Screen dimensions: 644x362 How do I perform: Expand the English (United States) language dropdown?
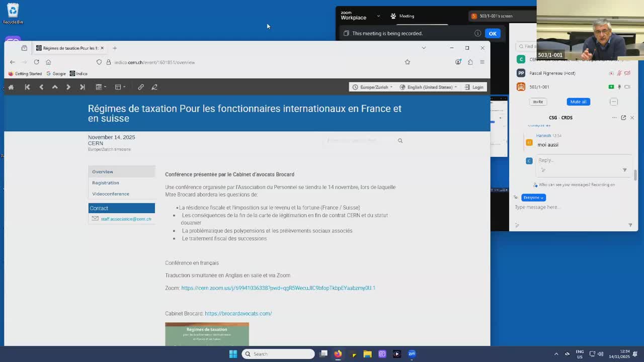(429, 87)
